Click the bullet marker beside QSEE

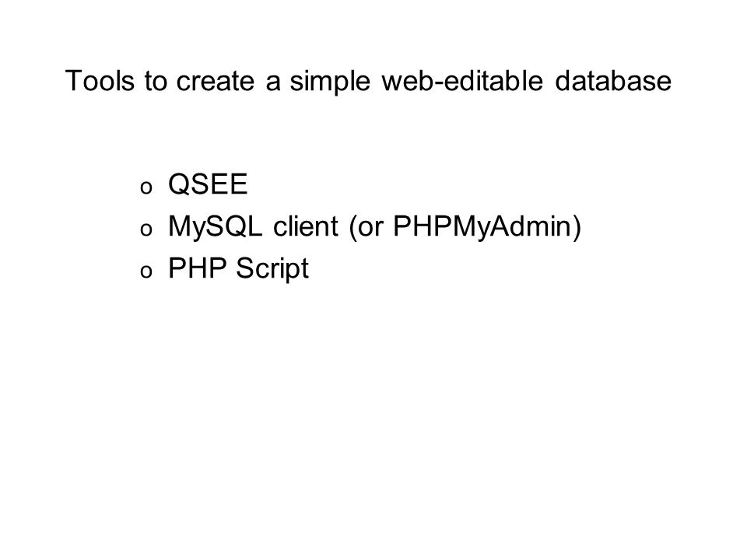(x=146, y=187)
